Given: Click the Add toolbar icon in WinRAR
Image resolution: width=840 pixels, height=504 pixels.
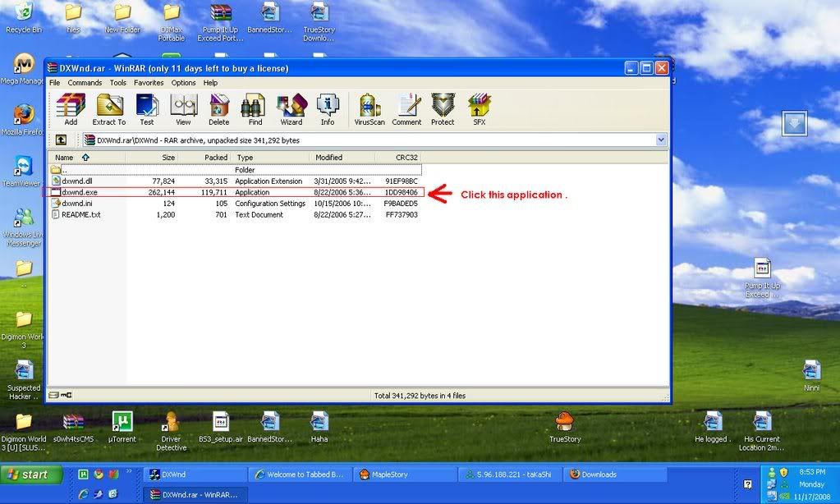Looking at the screenshot, I should click(x=71, y=110).
